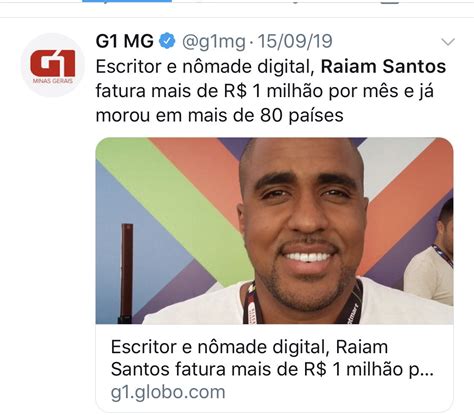
Task: Click the red G1 logo inside the avatar
Action: [53, 63]
